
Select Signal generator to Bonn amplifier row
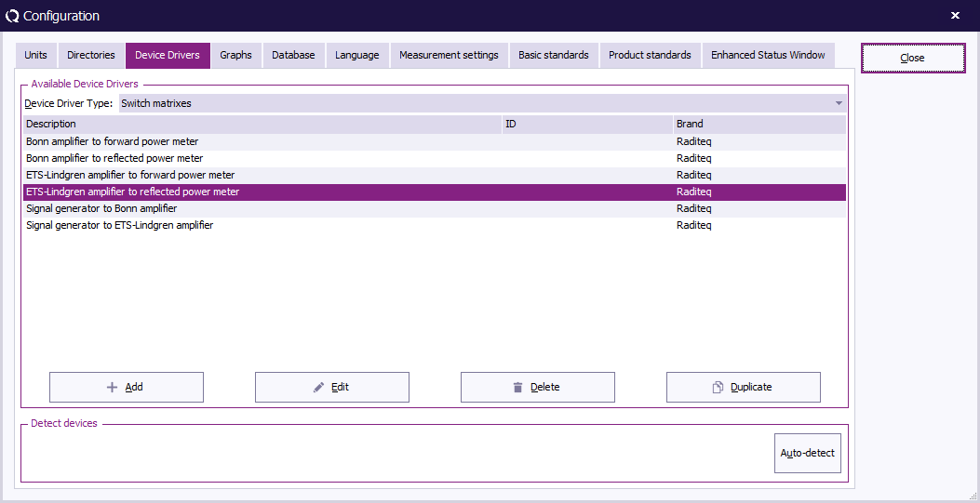pyautogui.click(x=101, y=208)
